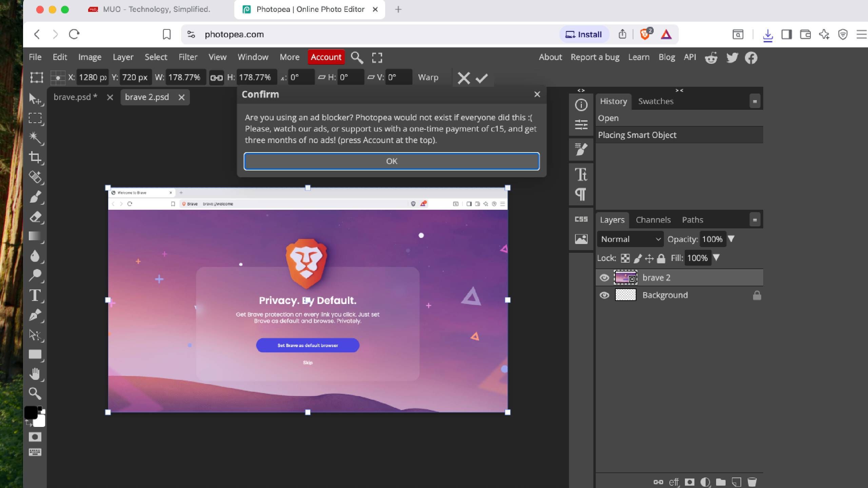Screen dimensions: 868x488
Task: Select the Zoom tool in left toolbar
Action: (x=35, y=393)
